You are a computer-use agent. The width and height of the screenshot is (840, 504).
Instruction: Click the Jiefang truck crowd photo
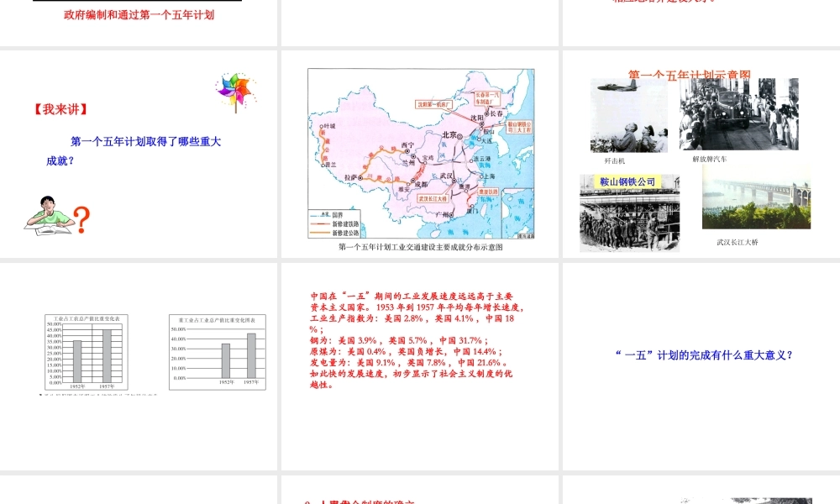[x=738, y=114]
